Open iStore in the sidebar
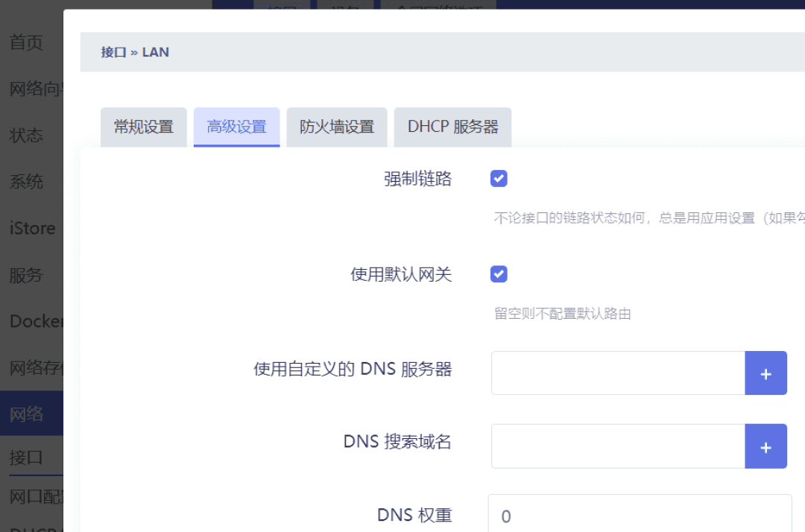The width and height of the screenshot is (805, 532). pos(32,228)
